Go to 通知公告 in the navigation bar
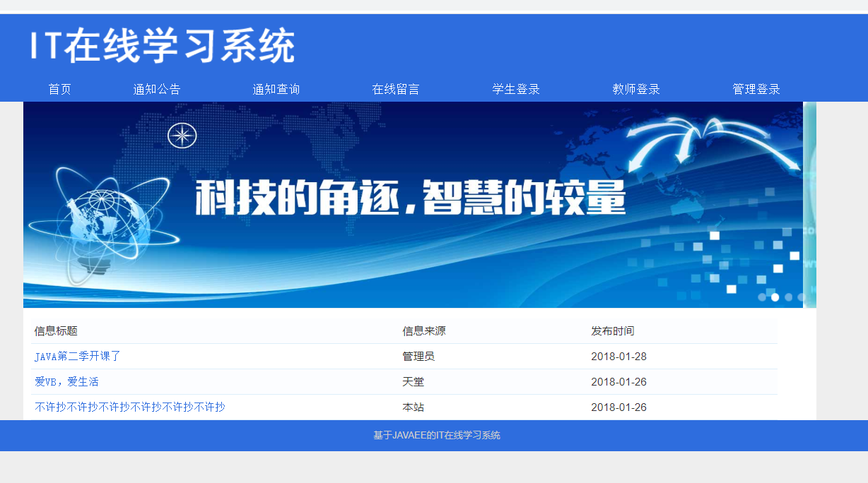 point(157,89)
